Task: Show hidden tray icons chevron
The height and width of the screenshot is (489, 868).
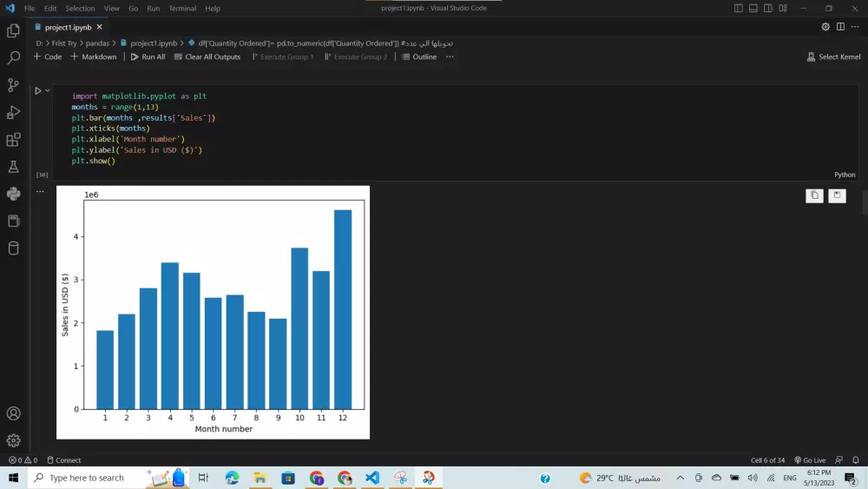Action: click(x=681, y=478)
